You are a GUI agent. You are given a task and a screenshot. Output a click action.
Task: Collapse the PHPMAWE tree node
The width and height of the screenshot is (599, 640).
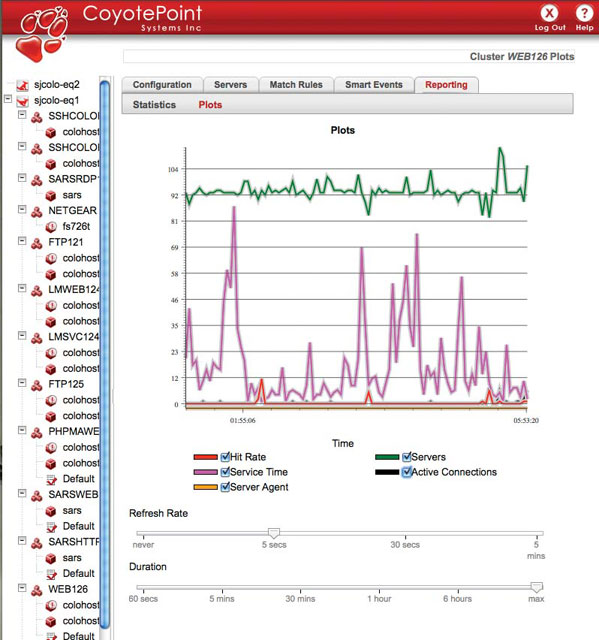tap(22, 430)
